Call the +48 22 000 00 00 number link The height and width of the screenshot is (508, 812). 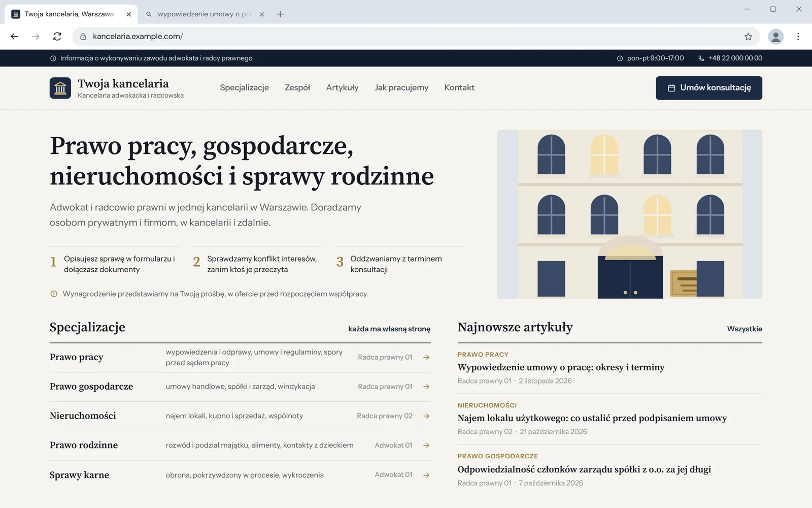click(735, 58)
